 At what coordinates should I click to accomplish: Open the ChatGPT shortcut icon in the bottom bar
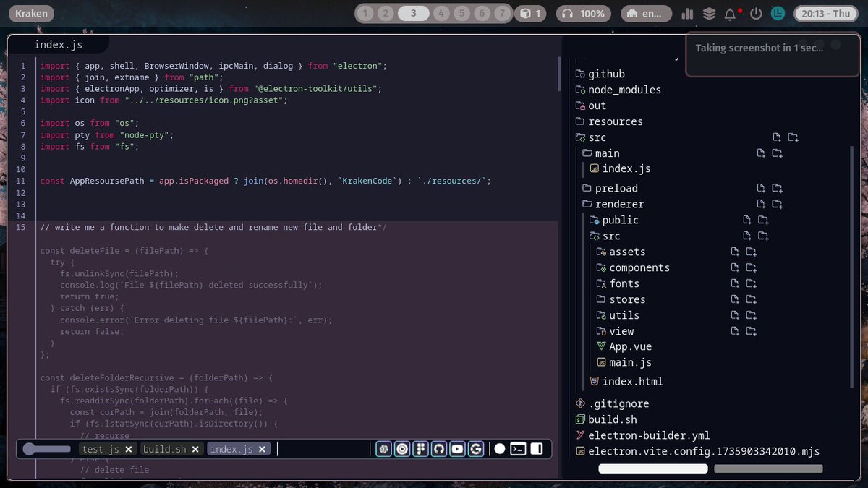pos(383,449)
